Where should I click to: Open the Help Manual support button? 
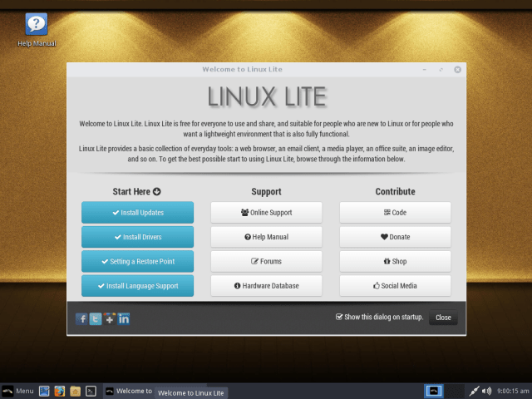[266, 237]
